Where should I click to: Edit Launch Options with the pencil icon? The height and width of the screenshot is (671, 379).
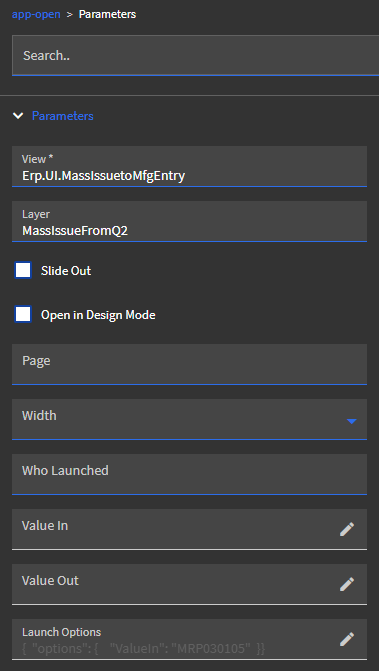click(347, 639)
